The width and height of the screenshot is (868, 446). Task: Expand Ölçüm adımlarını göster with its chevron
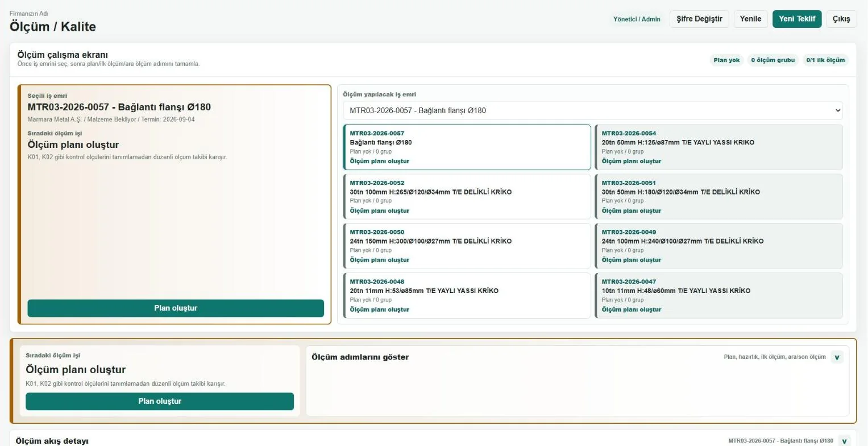click(x=837, y=357)
